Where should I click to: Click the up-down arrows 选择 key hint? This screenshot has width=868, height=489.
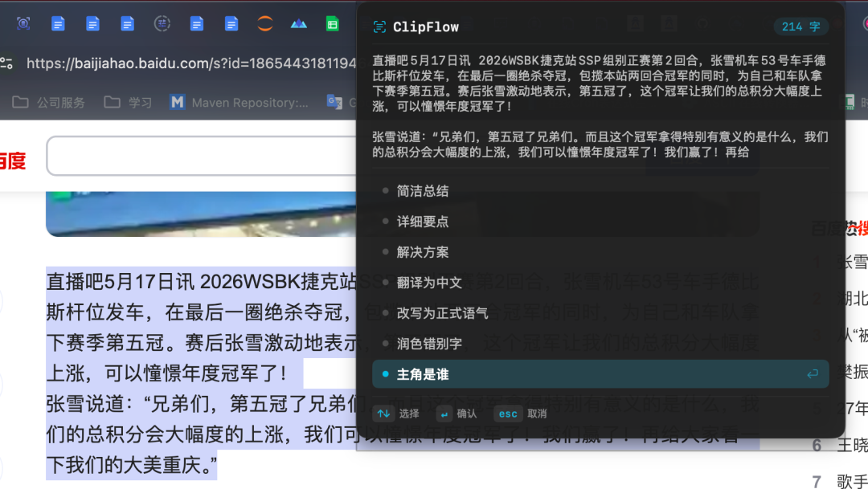tap(383, 414)
